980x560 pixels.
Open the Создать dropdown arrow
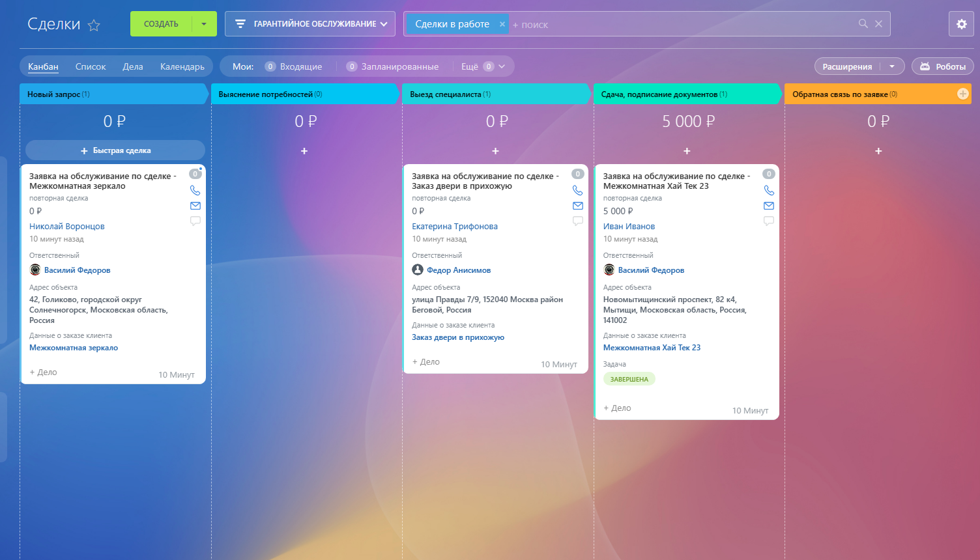[204, 24]
